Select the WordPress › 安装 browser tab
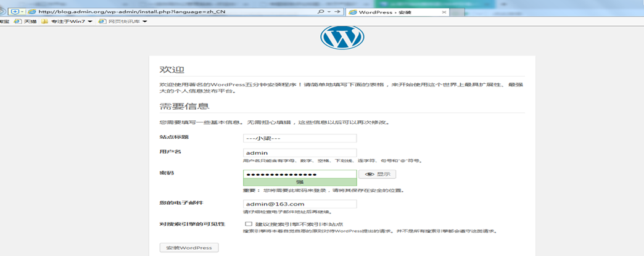Image resolution: width=644 pixels, height=256 pixels. point(397,12)
